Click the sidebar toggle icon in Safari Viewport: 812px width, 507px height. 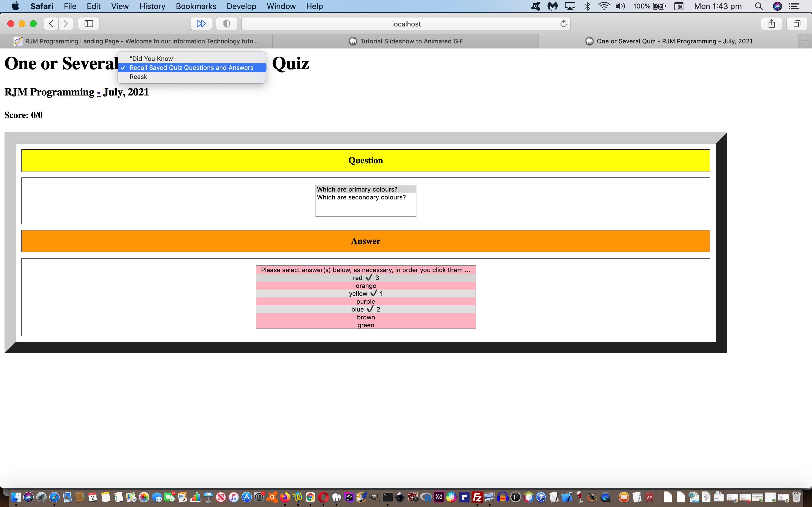pos(89,23)
